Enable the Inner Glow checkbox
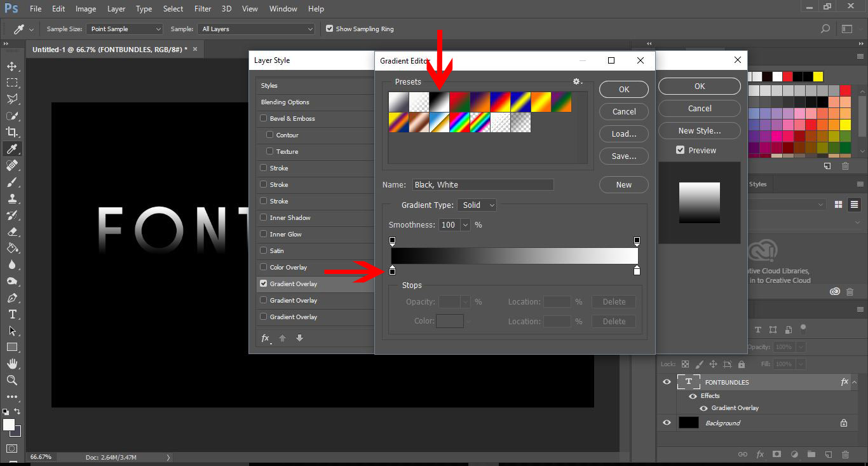The image size is (868, 466). click(x=263, y=234)
